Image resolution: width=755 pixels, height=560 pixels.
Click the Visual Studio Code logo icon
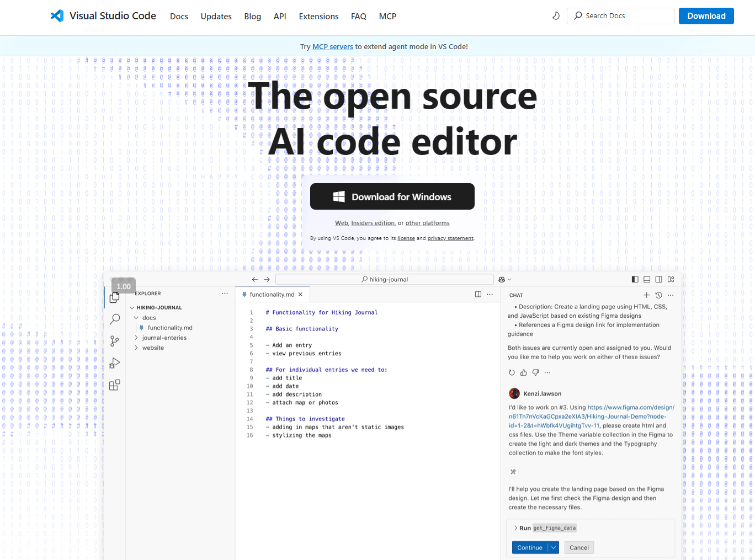coord(57,16)
